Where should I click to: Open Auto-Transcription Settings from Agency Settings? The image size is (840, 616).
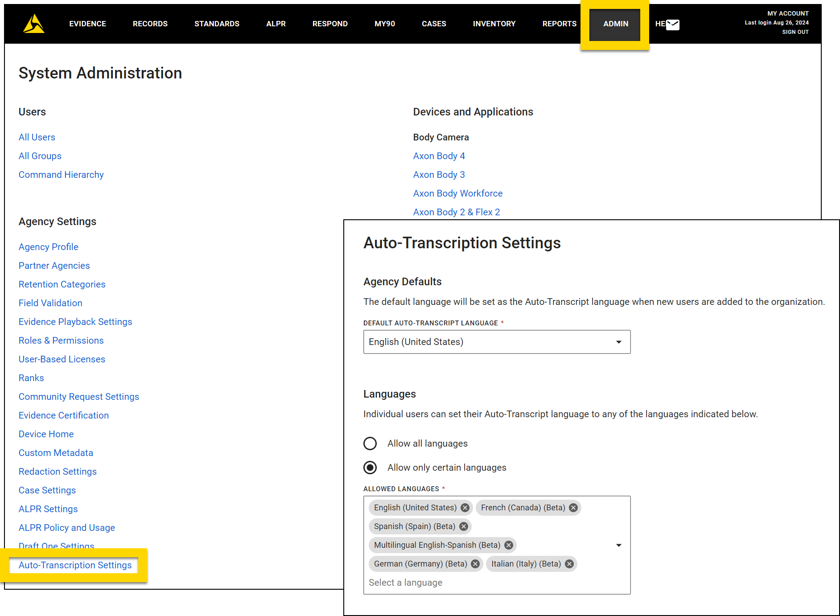pos(74,565)
